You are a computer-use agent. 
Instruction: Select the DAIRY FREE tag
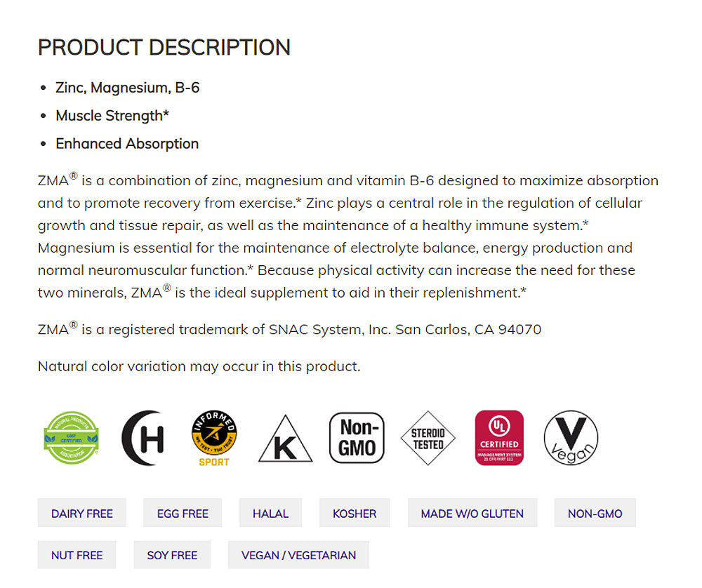point(82,514)
